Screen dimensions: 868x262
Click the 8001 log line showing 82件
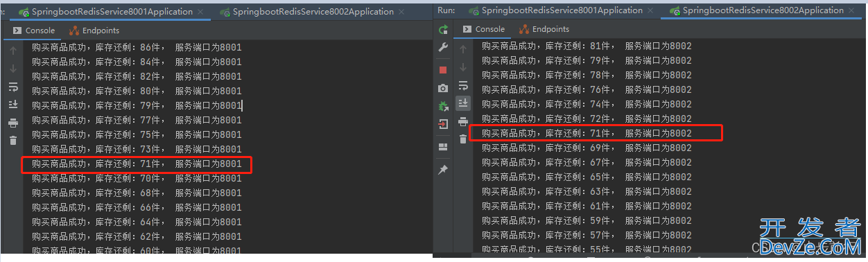pyautogui.click(x=137, y=76)
